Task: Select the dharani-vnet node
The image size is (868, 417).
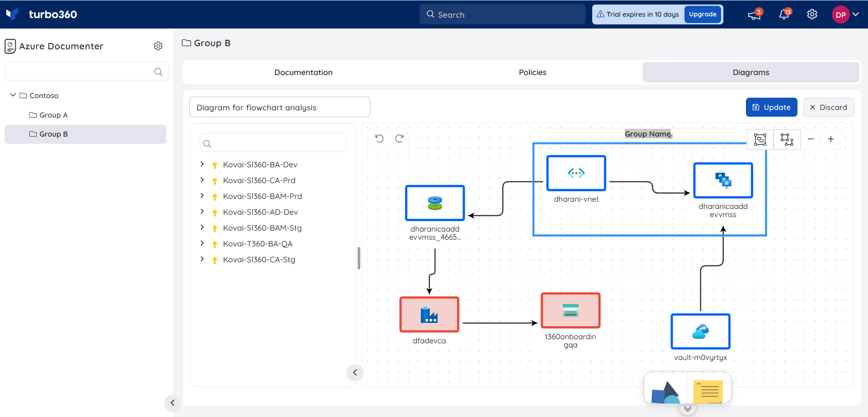Action: coord(576,173)
